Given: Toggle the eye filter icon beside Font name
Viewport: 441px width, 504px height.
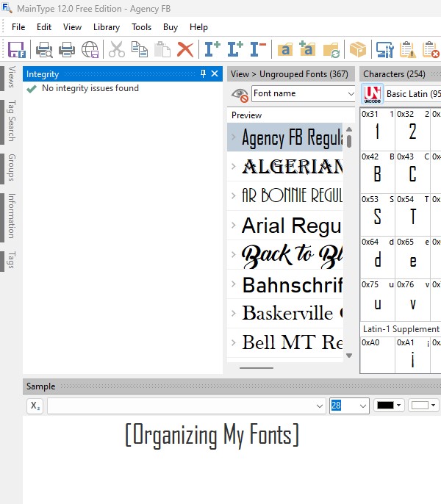Looking at the screenshot, I should [x=240, y=95].
